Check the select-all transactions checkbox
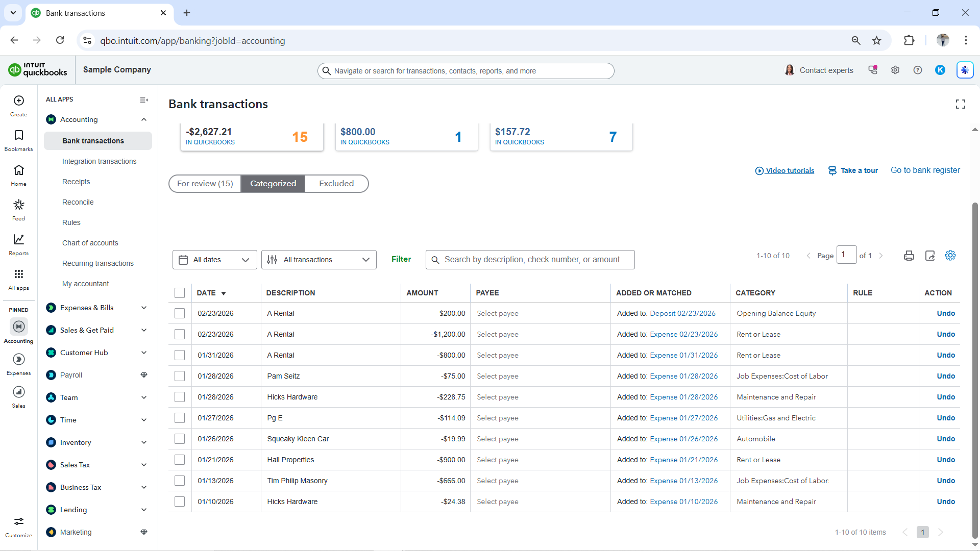980x551 pixels. (180, 293)
